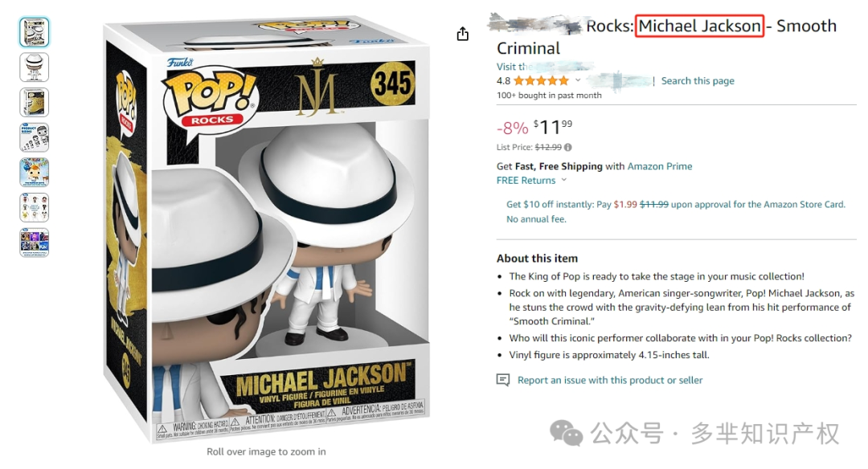Open the Amazon Prime link

(x=660, y=166)
